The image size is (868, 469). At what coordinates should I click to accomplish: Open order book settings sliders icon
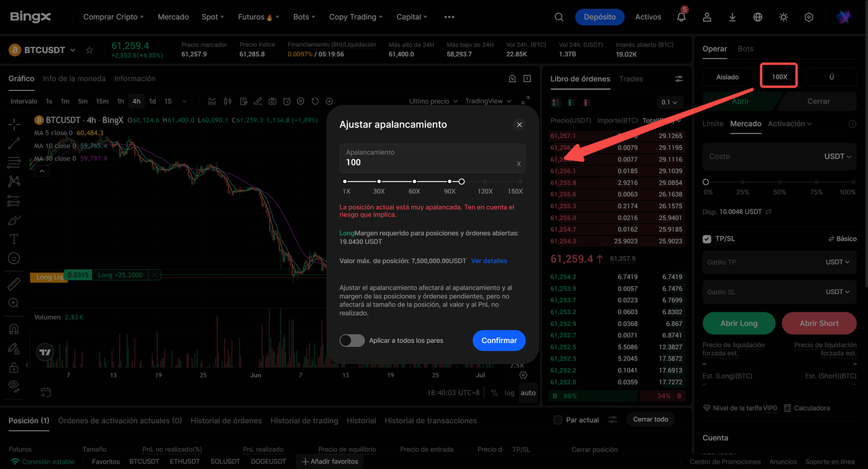pyautogui.click(x=679, y=79)
